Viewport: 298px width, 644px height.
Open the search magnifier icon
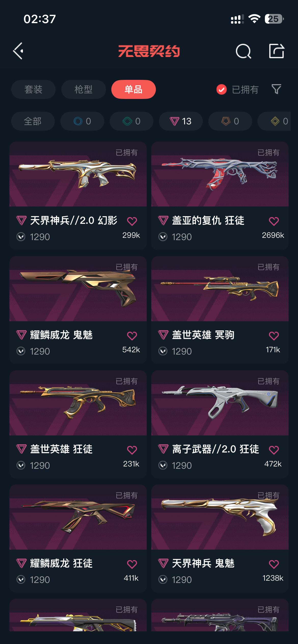point(243,51)
